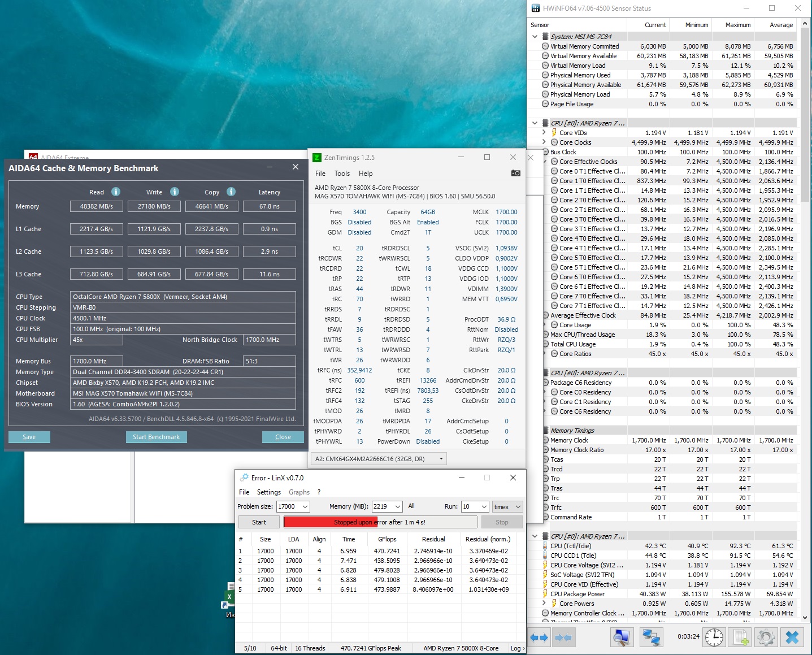812x655 pixels.
Task: Click HWiNFO expand columns arrows icon
Action: click(x=540, y=637)
